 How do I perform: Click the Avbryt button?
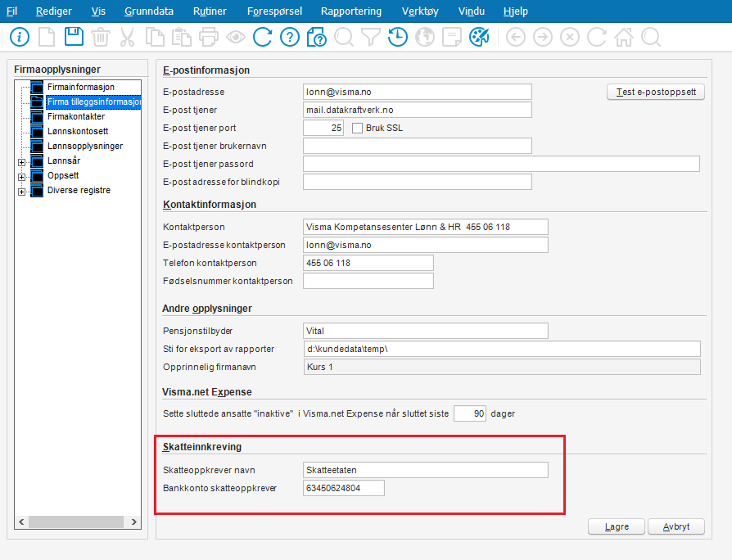pos(676,526)
